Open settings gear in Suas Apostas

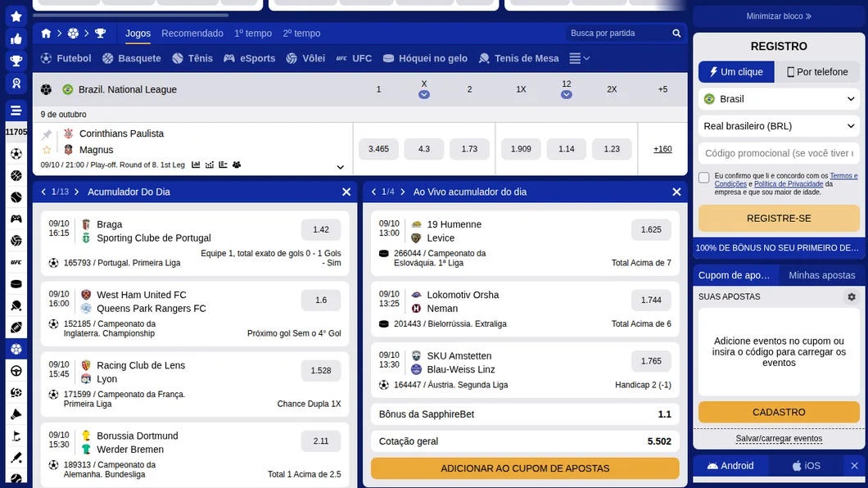coord(852,297)
